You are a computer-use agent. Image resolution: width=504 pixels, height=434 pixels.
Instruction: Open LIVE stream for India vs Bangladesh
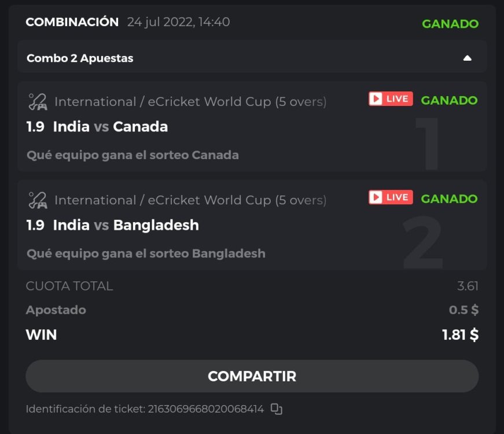(x=391, y=197)
